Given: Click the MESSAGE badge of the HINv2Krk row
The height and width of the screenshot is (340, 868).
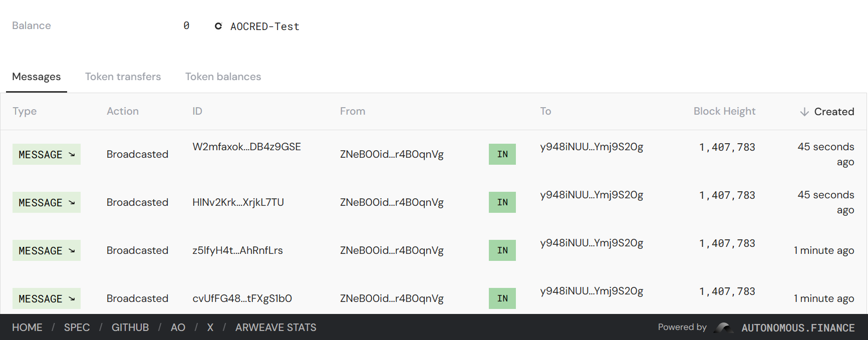Looking at the screenshot, I should coord(46,202).
